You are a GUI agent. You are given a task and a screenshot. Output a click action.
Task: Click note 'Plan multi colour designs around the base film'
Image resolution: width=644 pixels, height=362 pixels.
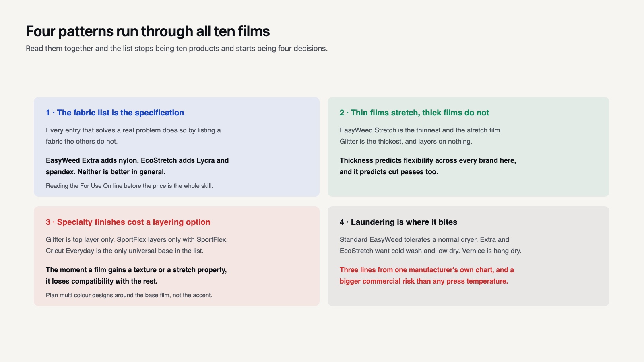[129, 295]
